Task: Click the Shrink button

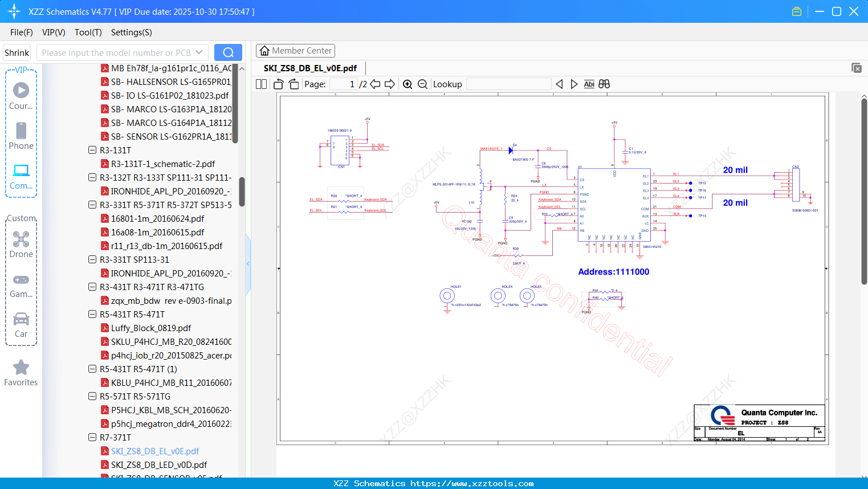Action: click(x=17, y=52)
